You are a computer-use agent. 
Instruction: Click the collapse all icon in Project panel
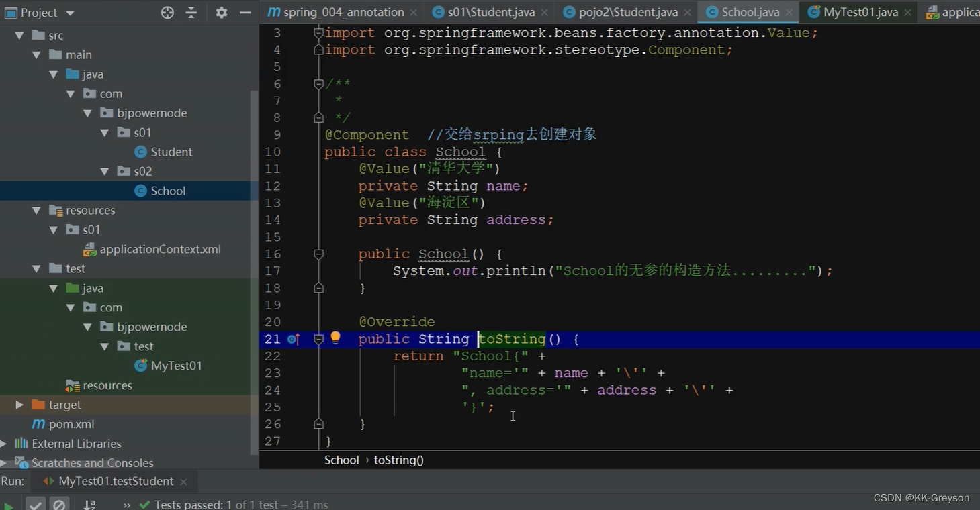pos(191,13)
